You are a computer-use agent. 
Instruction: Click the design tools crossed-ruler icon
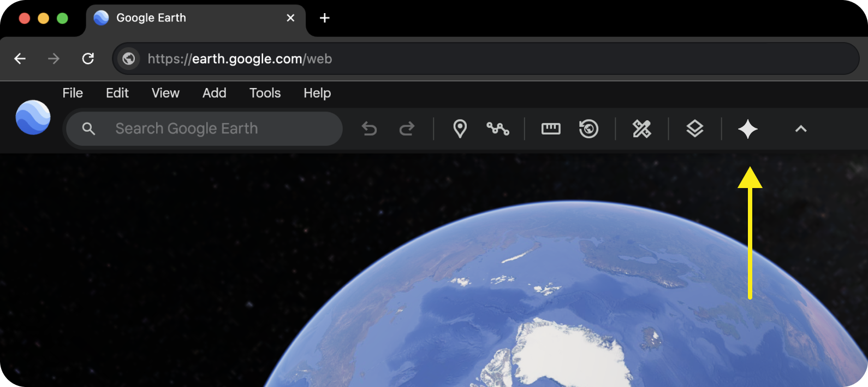pos(641,129)
